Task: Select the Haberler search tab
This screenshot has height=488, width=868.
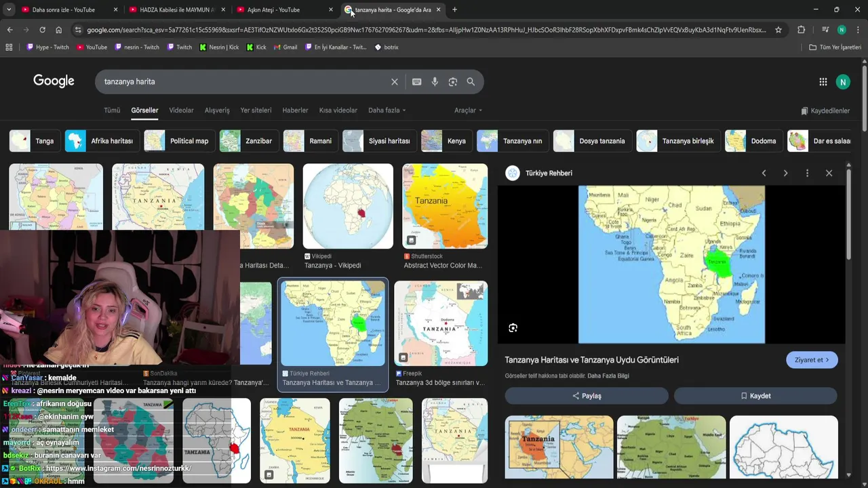Action: pyautogui.click(x=295, y=110)
